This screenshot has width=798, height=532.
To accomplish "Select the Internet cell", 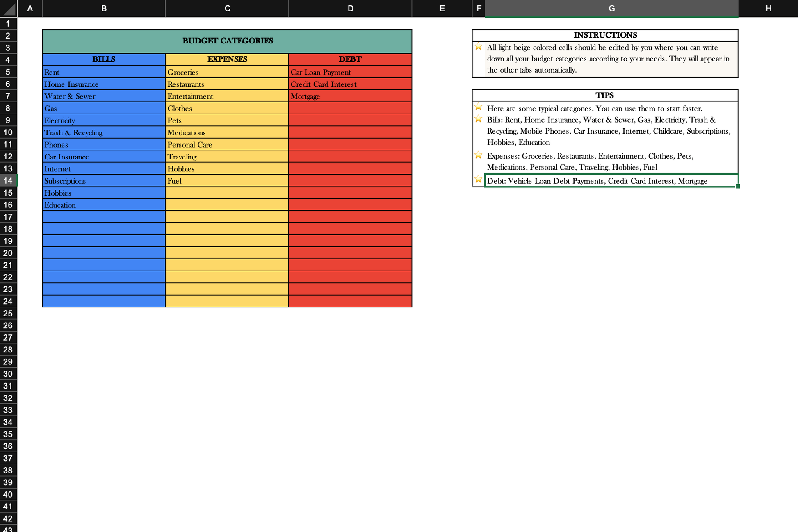I will click(104, 169).
